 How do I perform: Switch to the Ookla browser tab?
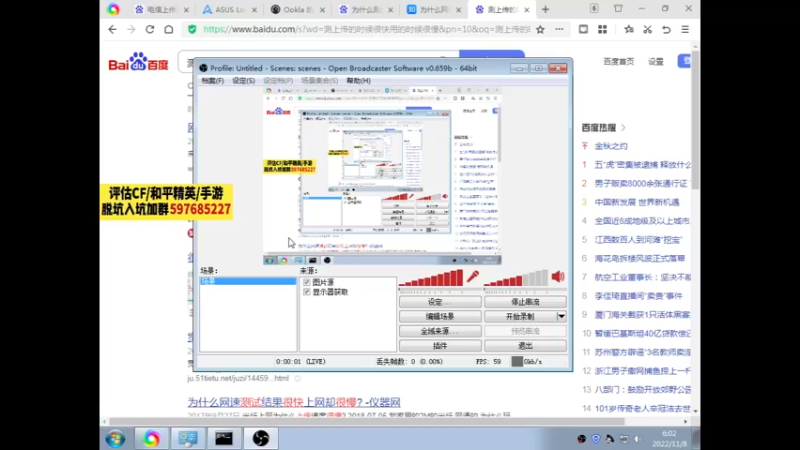point(297,9)
